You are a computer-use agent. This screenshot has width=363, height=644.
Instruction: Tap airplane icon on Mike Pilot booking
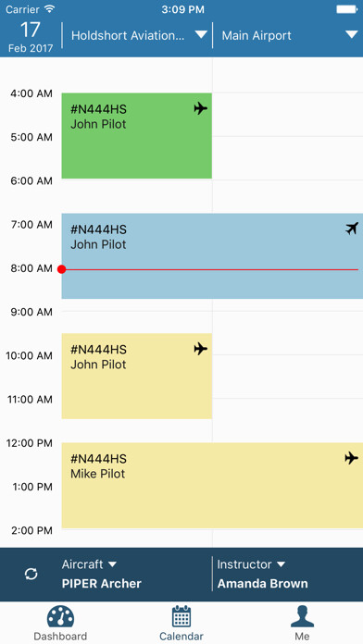coord(352,457)
